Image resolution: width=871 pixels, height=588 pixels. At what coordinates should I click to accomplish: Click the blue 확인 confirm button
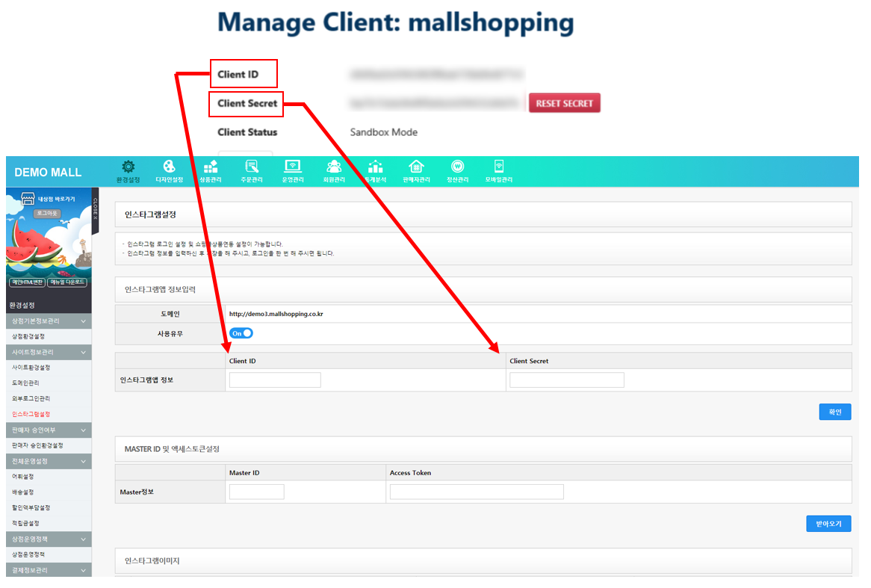pyautogui.click(x=835, y=412)
